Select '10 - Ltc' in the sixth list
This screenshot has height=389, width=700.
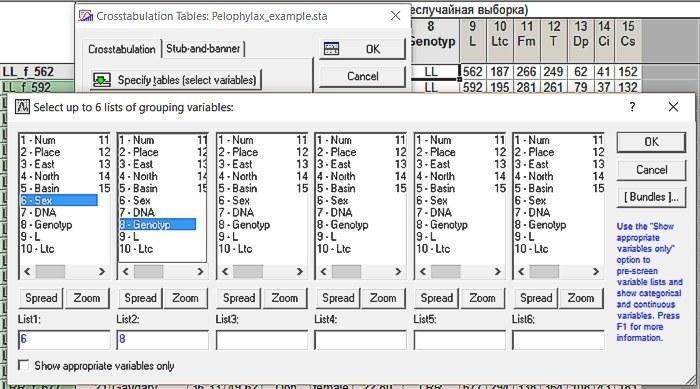pos(531,249)
